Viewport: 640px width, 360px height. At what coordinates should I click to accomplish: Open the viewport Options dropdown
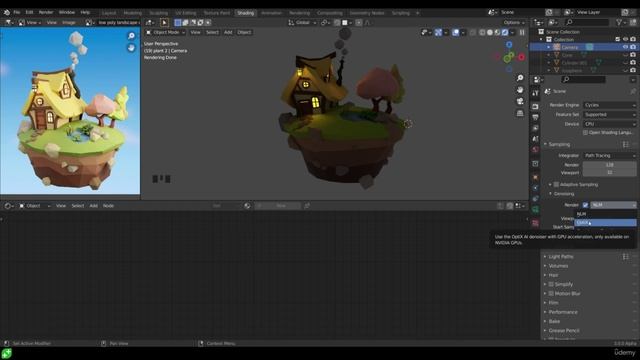point(513,22)
